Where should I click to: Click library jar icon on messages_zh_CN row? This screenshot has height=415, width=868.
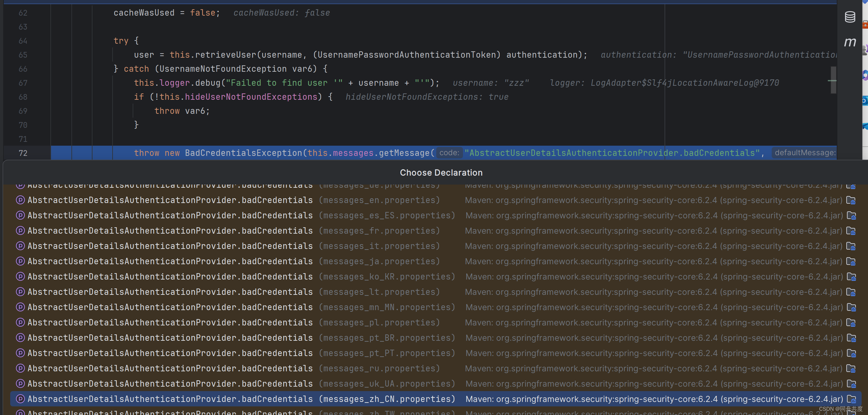click(x=851, y=399)
